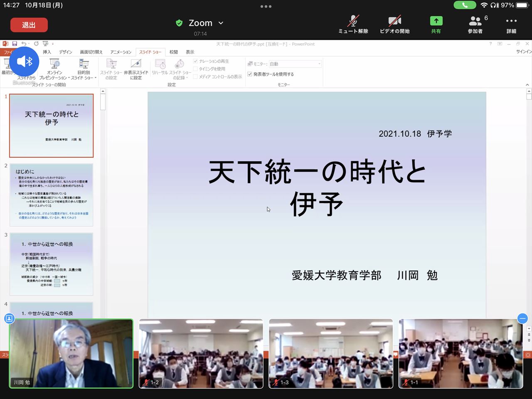Open the 挿入 ribbon tab
The image size is (532, 399).
coord(47,52)
